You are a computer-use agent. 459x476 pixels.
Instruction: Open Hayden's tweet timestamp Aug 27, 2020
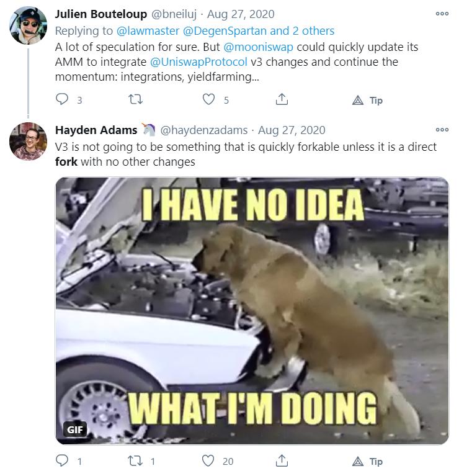tap(292, 130)
